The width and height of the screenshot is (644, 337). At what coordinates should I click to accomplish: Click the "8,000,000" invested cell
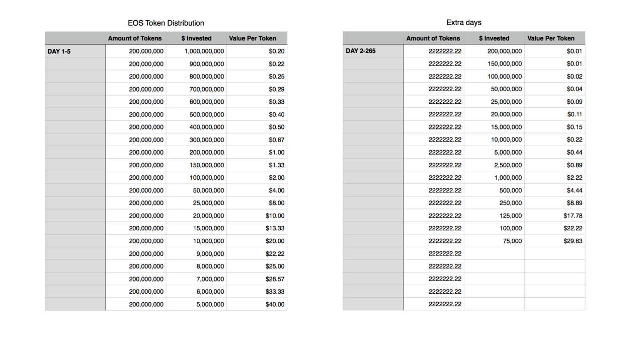point(196,266)
